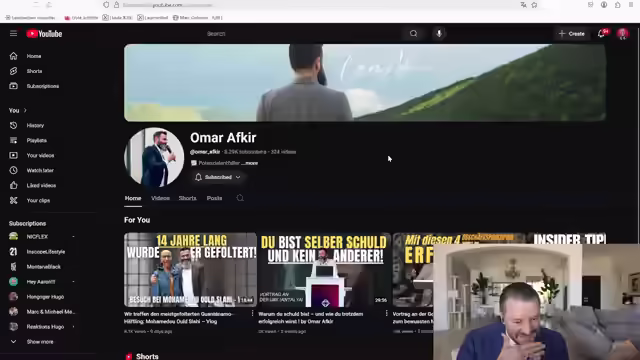Viewport: 640px width, 360px height.
Task: Click the Create button
Action: tap(571, 34)
